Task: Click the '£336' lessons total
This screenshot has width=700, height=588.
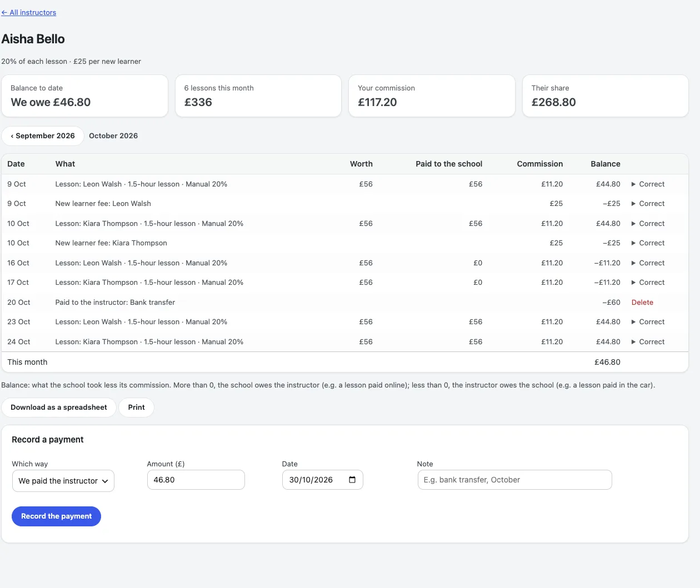Action: tap(198, 103)
